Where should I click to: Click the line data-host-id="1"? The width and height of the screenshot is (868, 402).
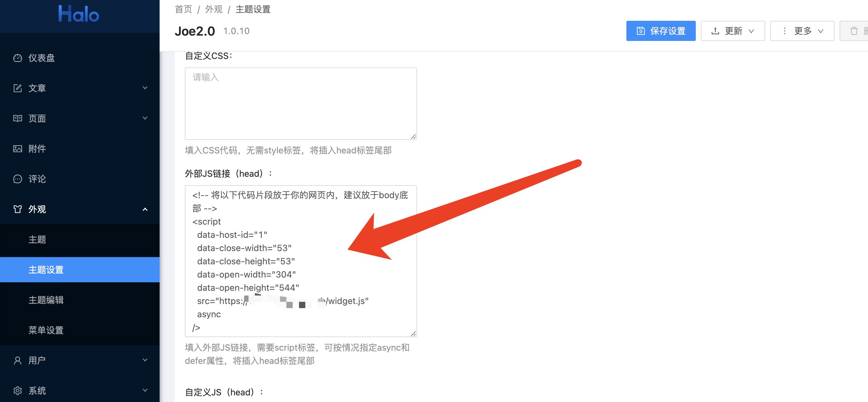pyautogui.click(x=232, y=235)
